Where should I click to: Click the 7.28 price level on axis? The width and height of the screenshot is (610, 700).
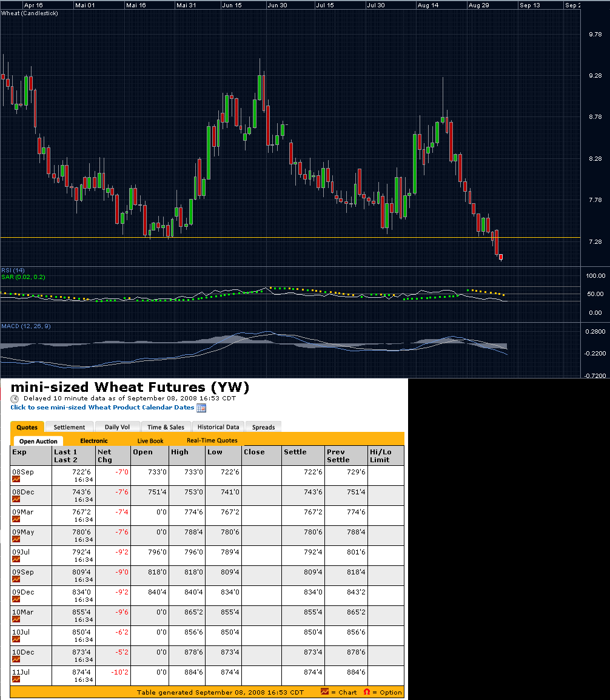click(x=595, y=241)
